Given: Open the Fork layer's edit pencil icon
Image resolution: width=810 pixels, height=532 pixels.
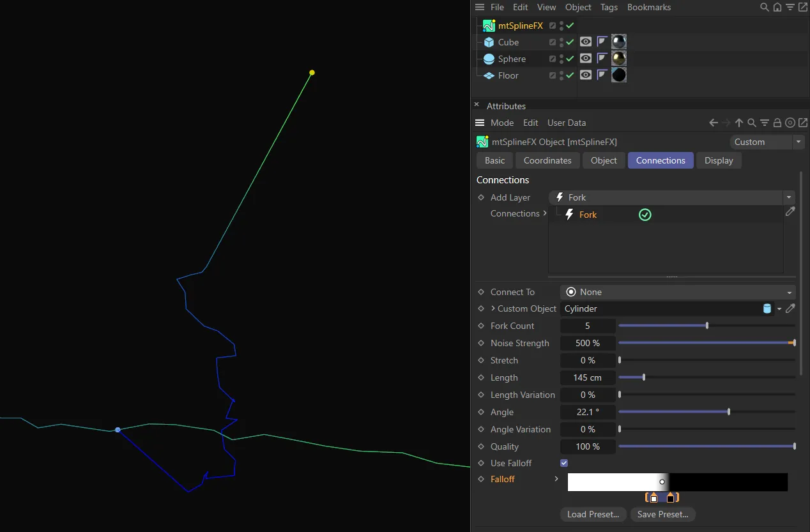Looking at the screenshot, I should tap(790, 211).
